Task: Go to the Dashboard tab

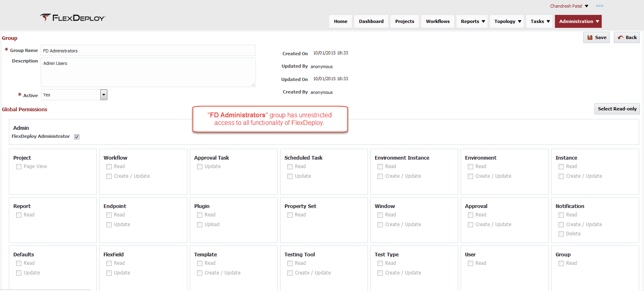Action: pyautogui.click(x=371, y=21)
